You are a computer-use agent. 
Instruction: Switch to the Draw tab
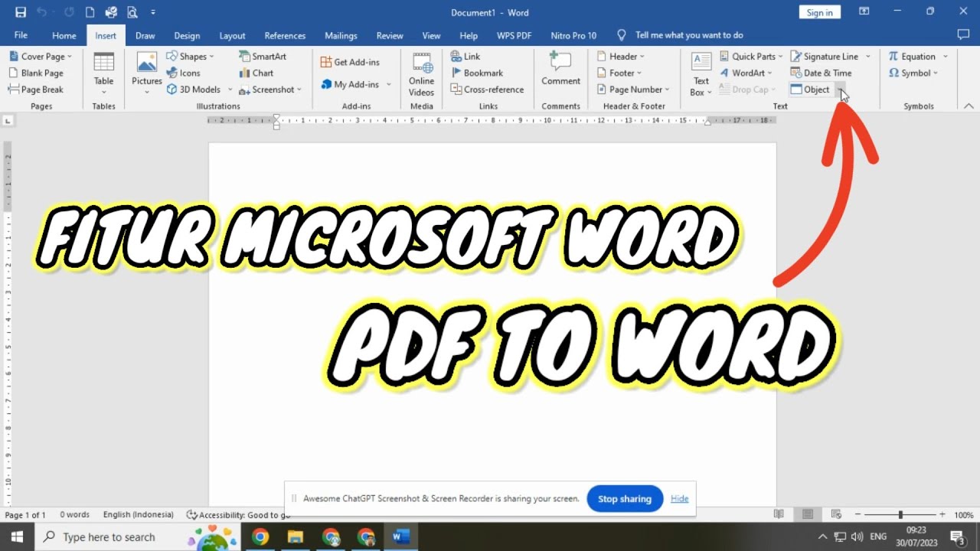click(x=145, y=35)
